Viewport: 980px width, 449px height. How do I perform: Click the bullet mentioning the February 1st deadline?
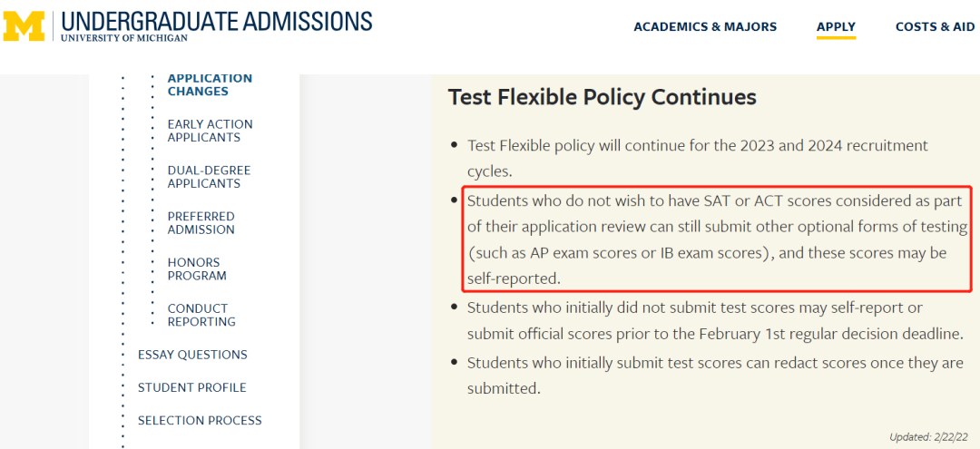pyautogui.click(x=715, y=321)
